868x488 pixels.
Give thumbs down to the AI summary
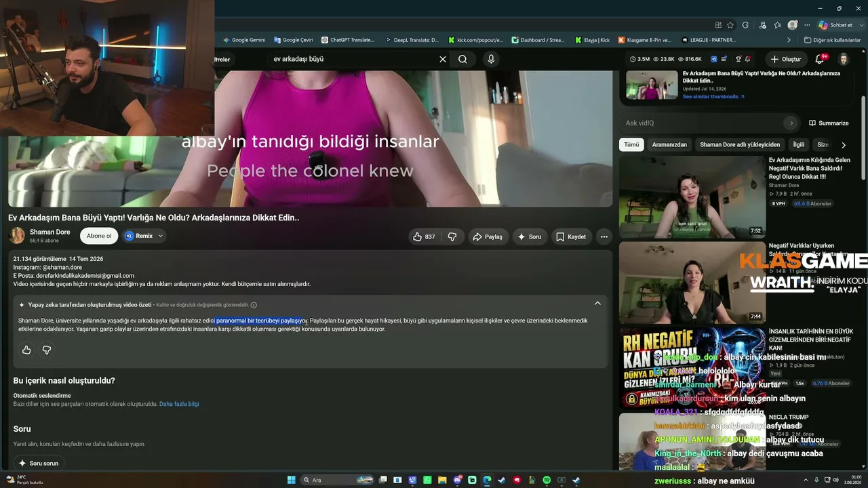tap(47, 350)
